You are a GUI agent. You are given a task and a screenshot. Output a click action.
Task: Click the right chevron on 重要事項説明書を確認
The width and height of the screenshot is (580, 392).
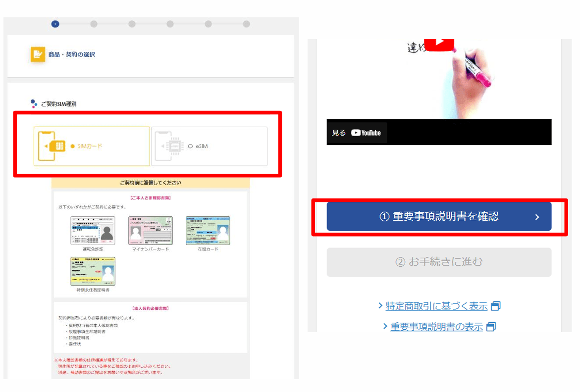pyautogui.click(x=537, y=217)
